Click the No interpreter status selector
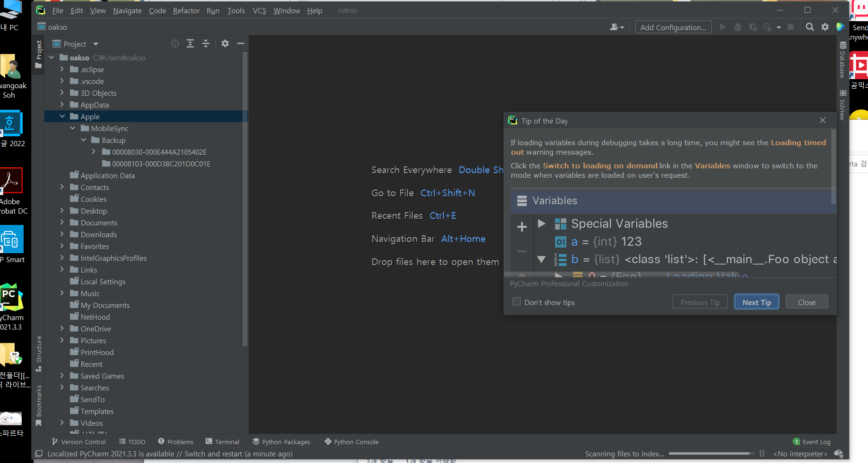The height and width of the screenshot is (463, 868). (x=801, y=454)
